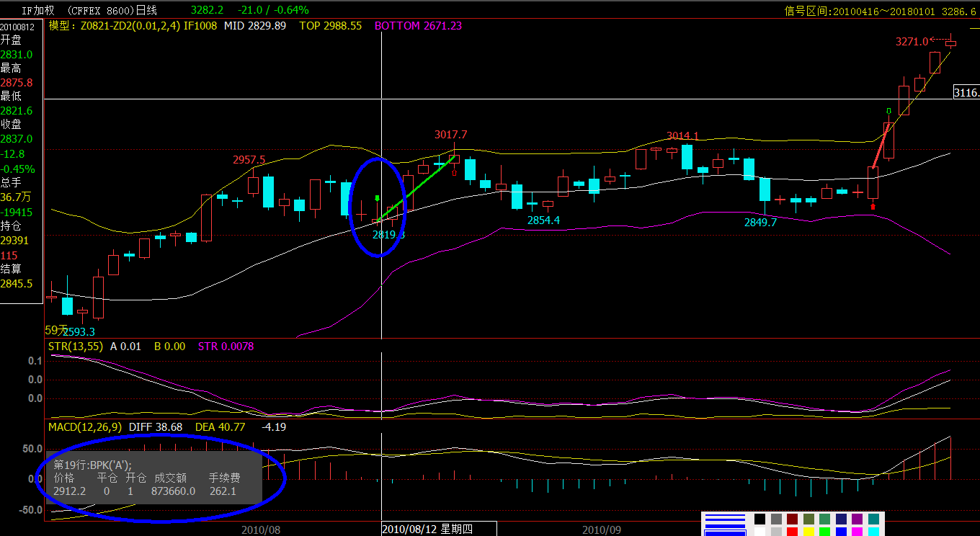Select the thinnest line width option
Screen dimensions: 980x536
coord(725,515)
